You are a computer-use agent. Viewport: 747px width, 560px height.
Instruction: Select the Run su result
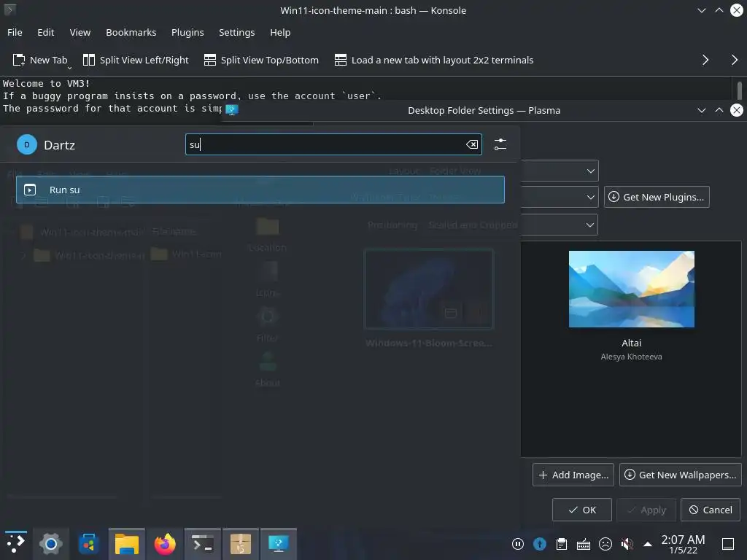260,190
